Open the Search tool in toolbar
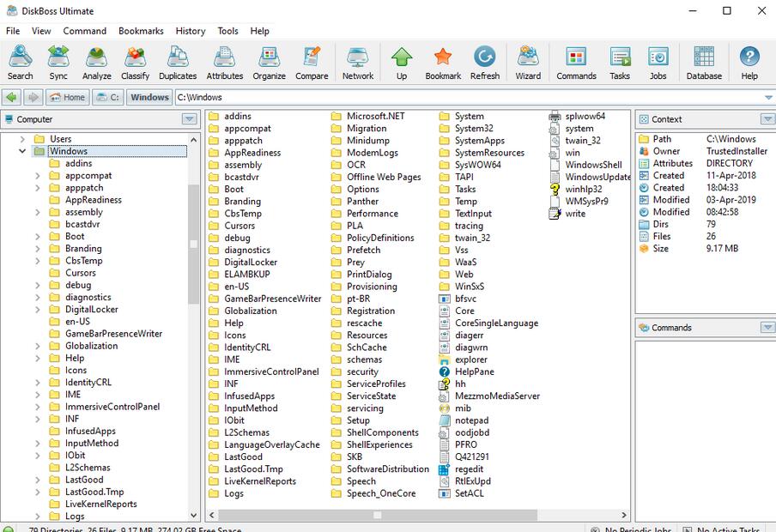 (x=21, y=63)
